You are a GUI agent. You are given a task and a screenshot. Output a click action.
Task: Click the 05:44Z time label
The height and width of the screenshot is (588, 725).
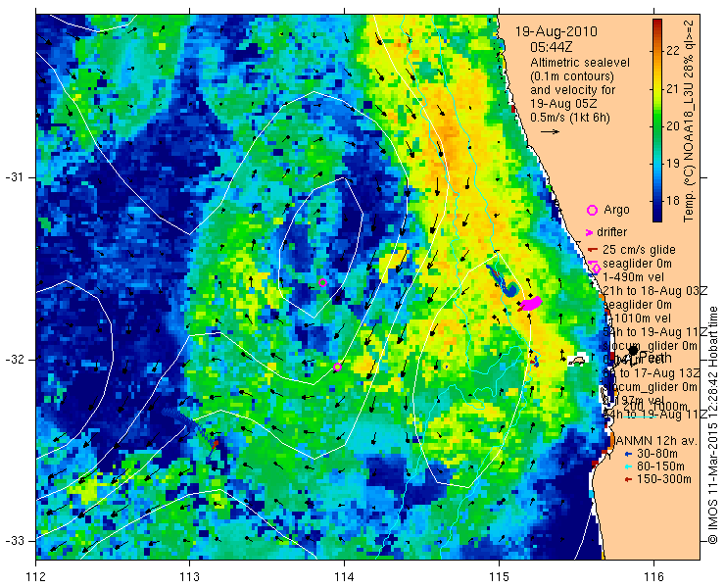[x=552, y=47]
